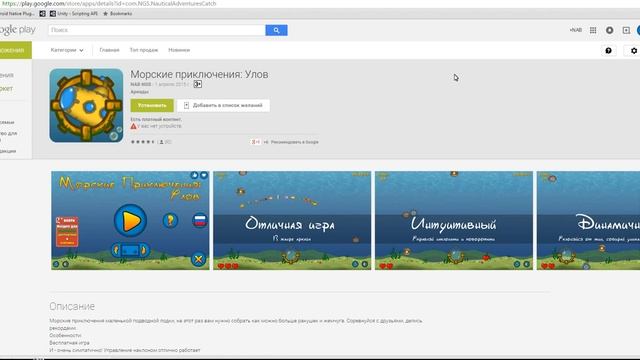Viewport: 640px width, 360px height.
Task: Go to the Главная tab
Action: coord(109,50)
